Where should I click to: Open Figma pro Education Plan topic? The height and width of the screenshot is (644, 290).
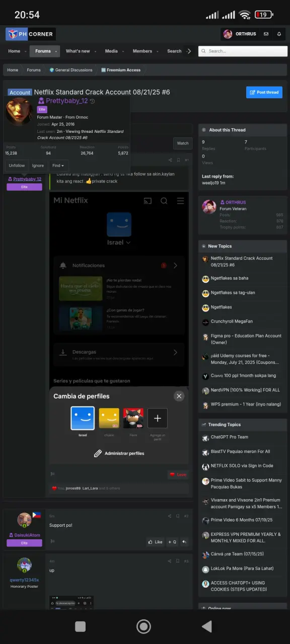246,339
